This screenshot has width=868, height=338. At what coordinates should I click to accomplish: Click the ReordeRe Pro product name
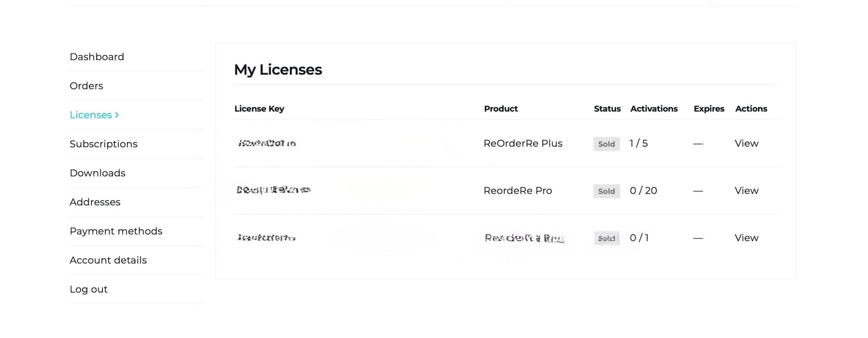(x=517, y=191)
